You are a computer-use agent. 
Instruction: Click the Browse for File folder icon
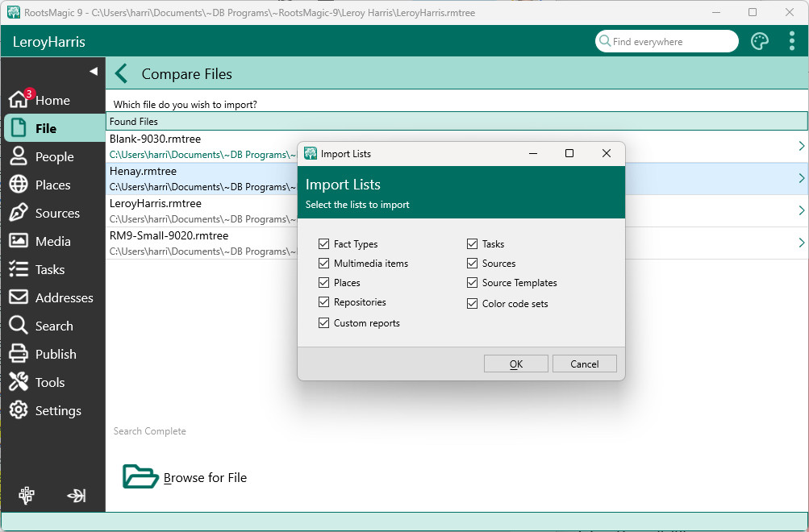point(140,477)
